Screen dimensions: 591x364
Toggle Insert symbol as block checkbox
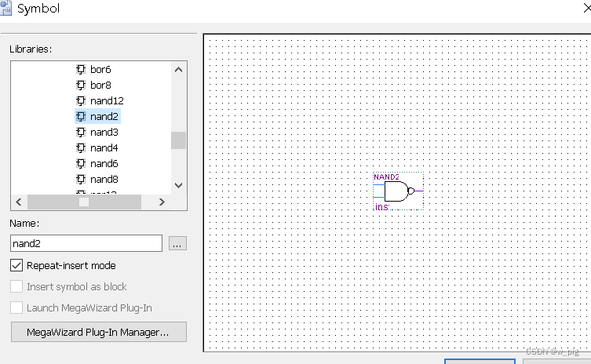[16, 286]
